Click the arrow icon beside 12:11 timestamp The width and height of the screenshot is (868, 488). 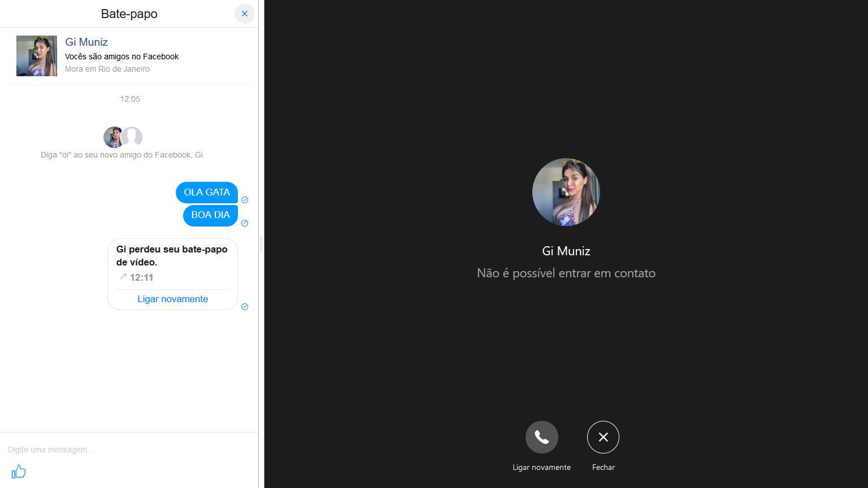point(123,277)
